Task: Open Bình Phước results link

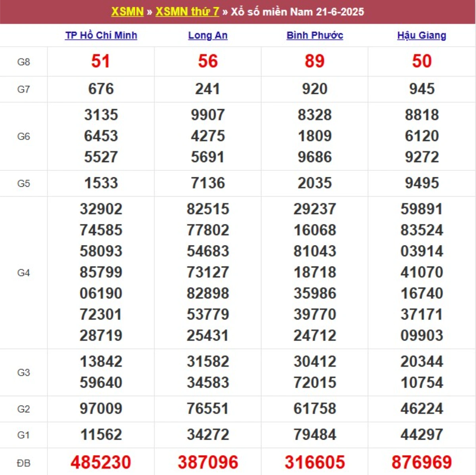Action: pyautogui.click(x=315, y=35)
